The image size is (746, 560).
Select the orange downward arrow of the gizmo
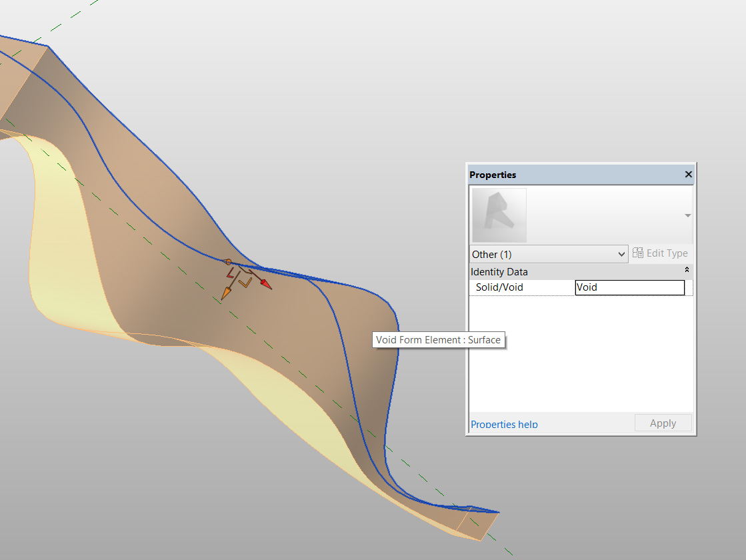tap(227, 291)
